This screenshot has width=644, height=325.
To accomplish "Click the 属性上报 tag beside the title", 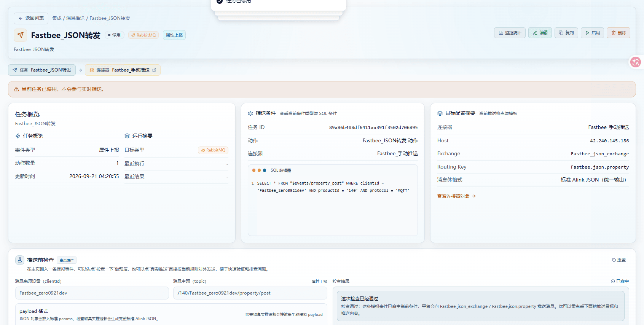I will pyautogui.click(x=174, y=35).
